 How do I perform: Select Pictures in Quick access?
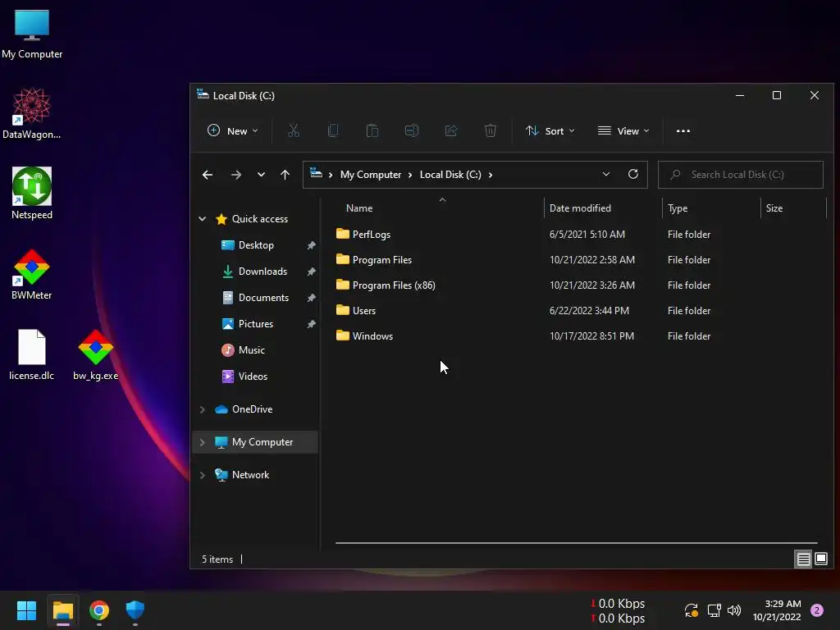click(x=256, y=323)
